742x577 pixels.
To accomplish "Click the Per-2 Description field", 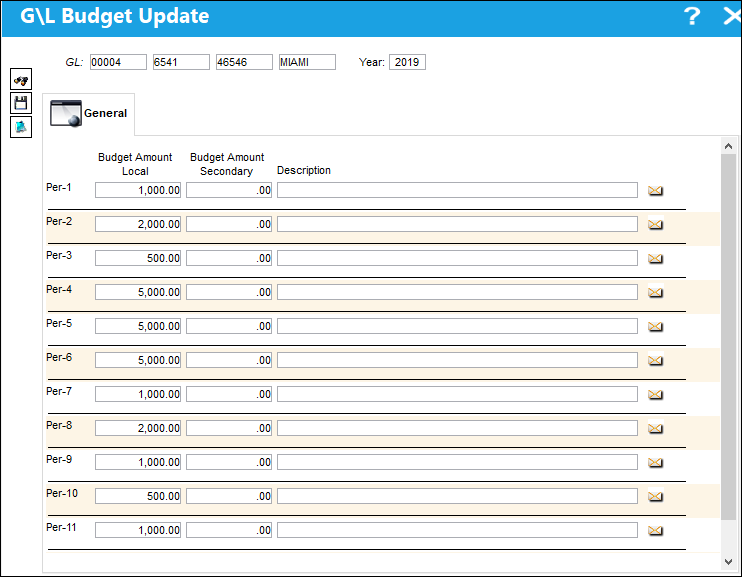I will [458, 224].
